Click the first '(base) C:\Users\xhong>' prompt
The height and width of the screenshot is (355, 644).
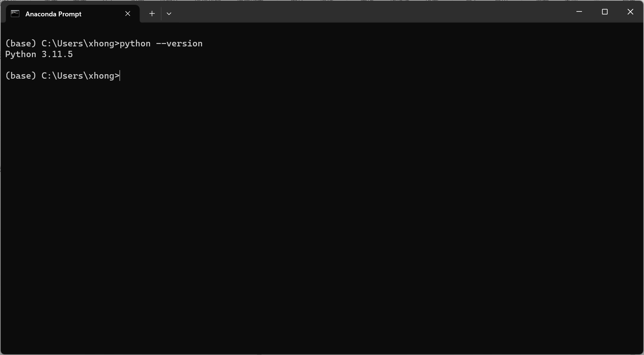62,43
